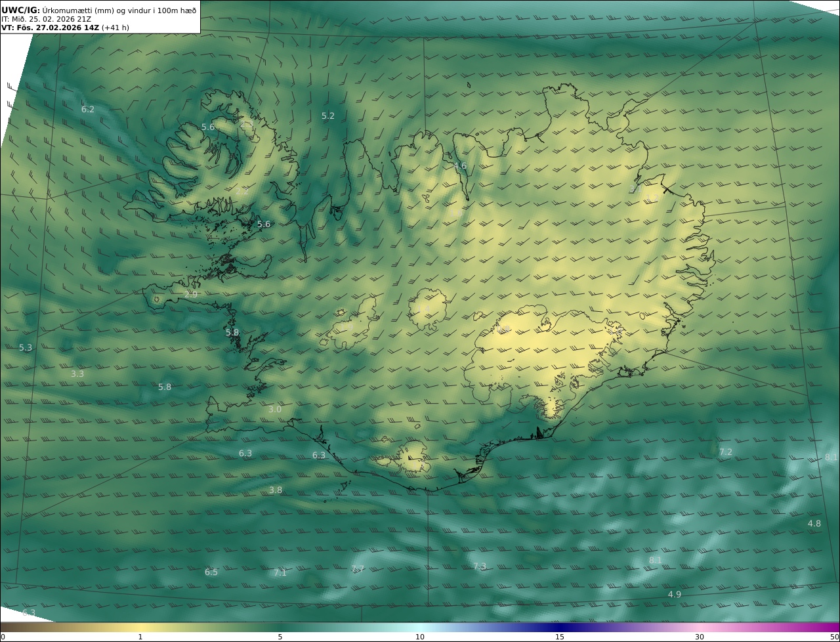
Task: Click the 4.9 value label
Action: point(675,595)
